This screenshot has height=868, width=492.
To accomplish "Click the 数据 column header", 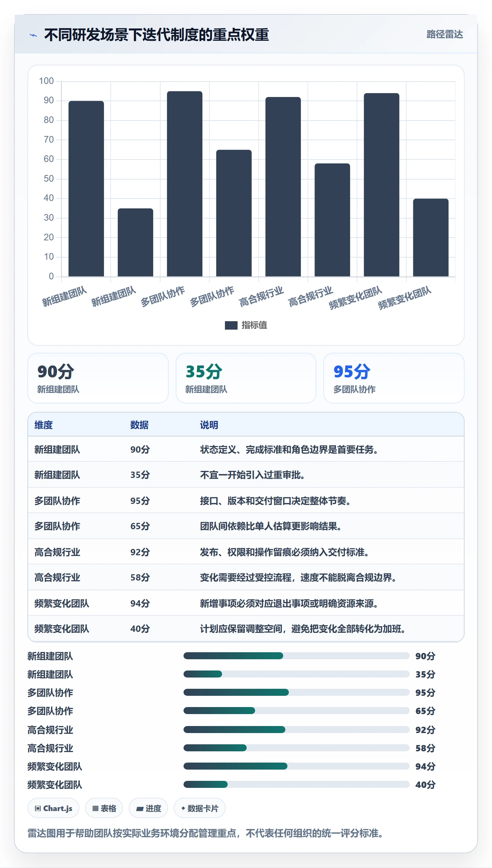I will 140,425.
